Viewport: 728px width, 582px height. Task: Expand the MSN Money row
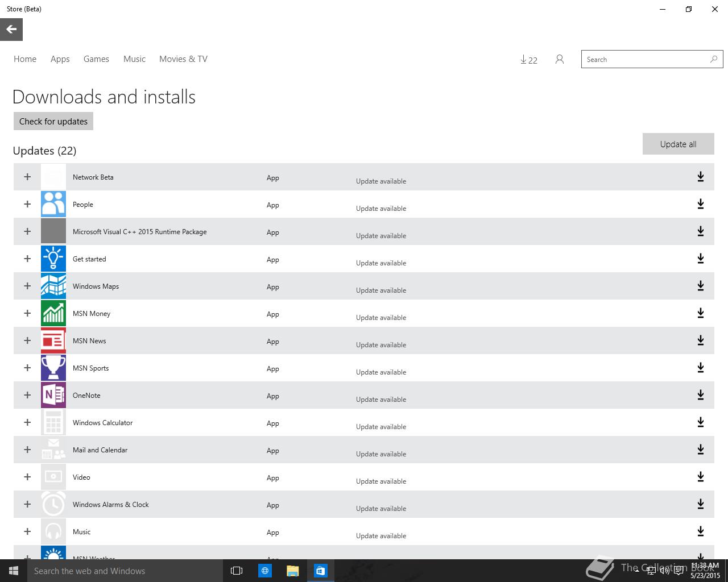coord(27,313)
